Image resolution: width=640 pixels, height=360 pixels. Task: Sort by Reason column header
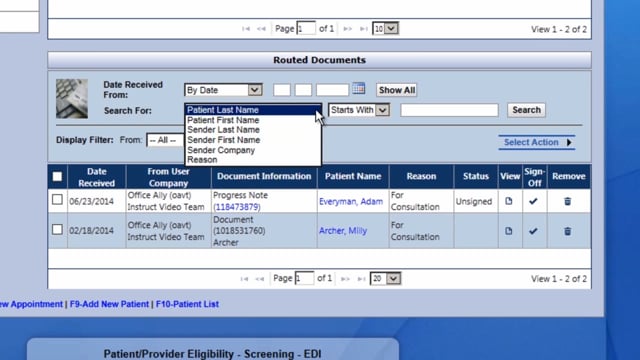pos(421,176)
